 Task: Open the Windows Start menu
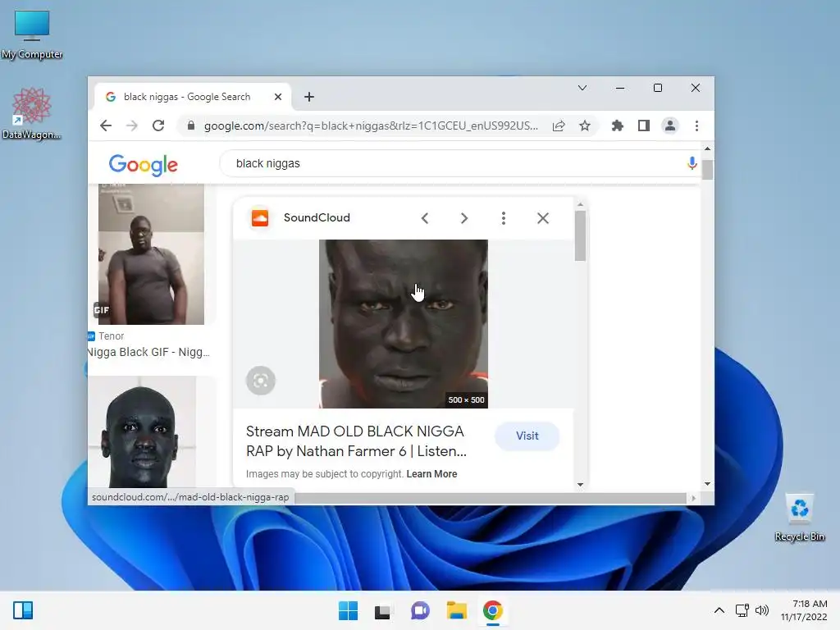coord(348,610)
